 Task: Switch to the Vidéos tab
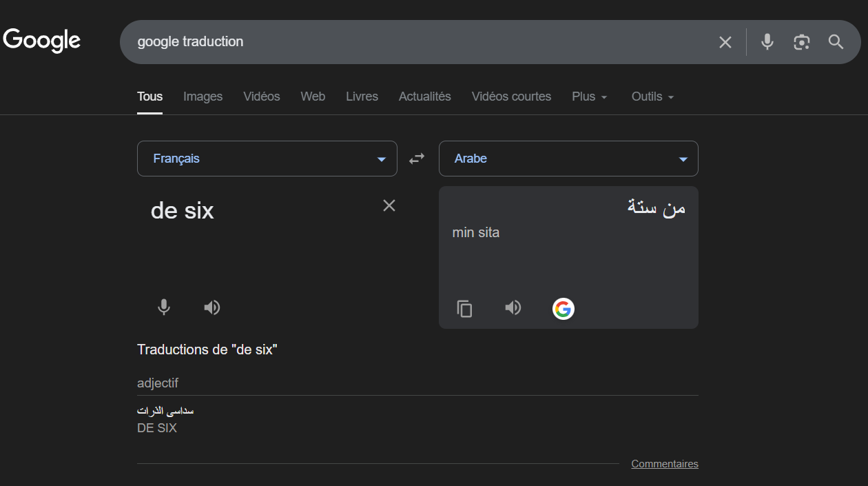262,97
